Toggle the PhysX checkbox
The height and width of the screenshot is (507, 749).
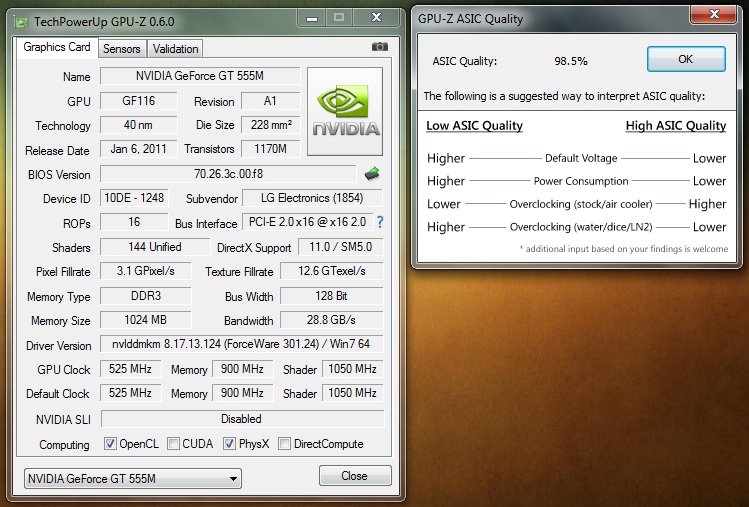tap(229, 443)
